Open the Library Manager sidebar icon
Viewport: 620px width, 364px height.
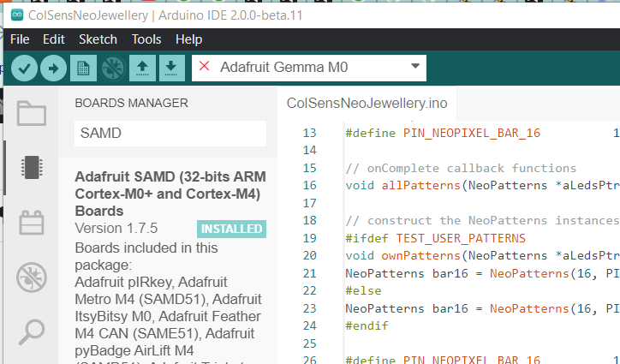pyautogui.click(x=32, y=222)
